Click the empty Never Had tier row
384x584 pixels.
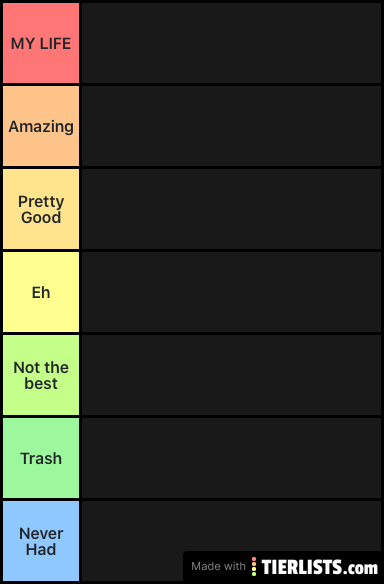click(x=231, y=541)
